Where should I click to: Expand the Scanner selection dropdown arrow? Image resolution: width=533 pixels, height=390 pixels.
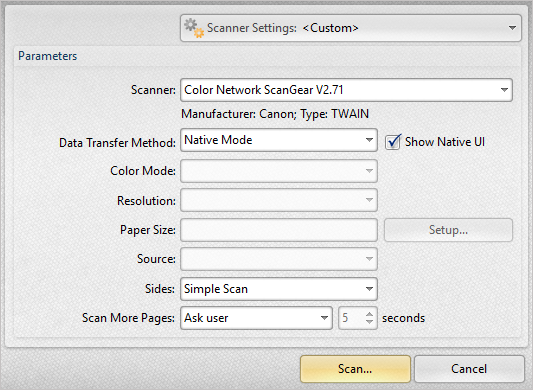tap(504, 90)
